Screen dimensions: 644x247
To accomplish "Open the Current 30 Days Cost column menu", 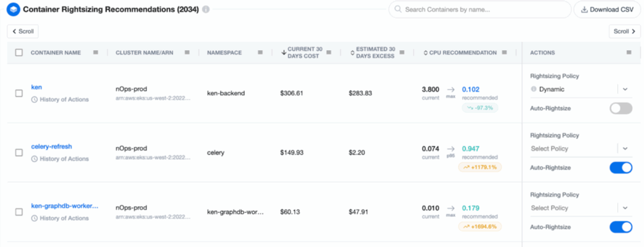I will (x=329, y=53).
